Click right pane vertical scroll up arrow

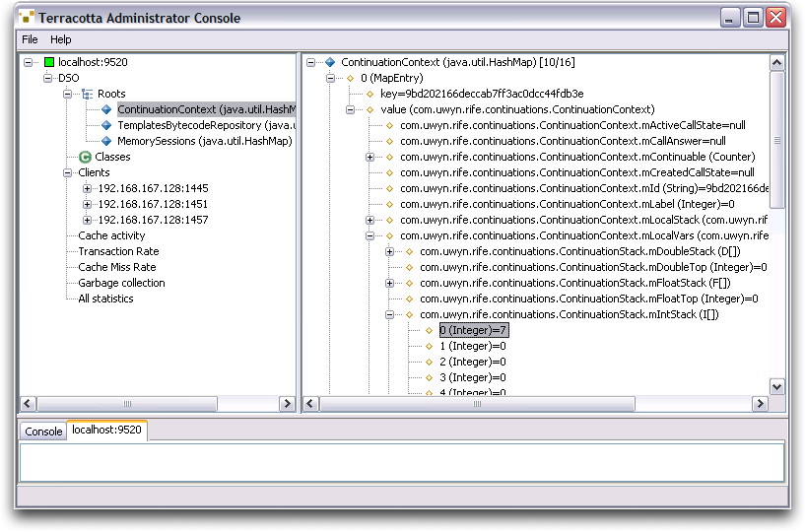776,63
